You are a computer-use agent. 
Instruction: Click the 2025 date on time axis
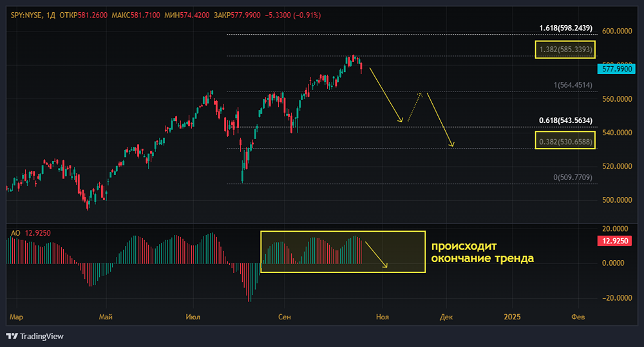click(x=512, y=317)
